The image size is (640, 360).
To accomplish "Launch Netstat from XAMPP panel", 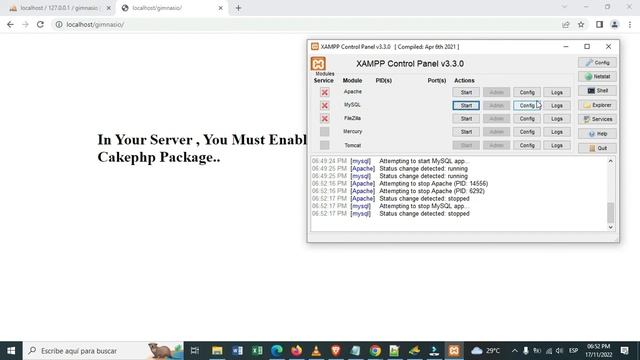I will 597,77.
